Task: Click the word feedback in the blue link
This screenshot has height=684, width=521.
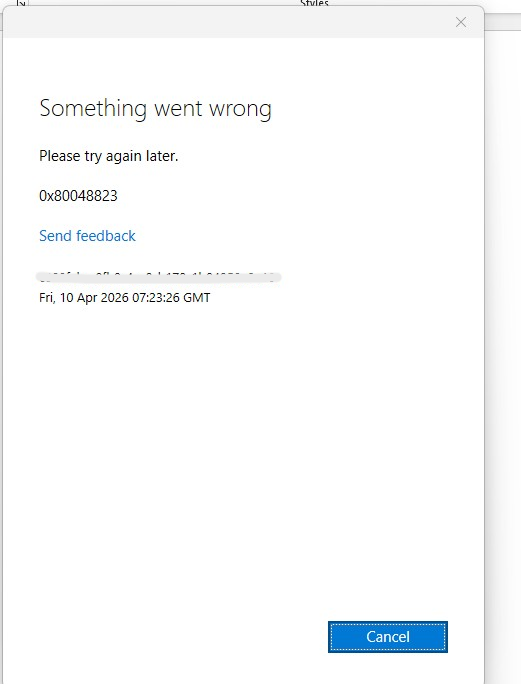Action: point(106,236)
